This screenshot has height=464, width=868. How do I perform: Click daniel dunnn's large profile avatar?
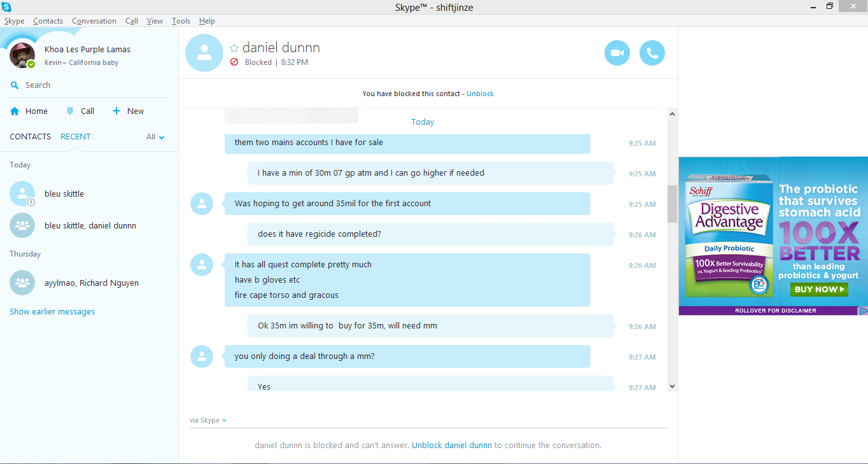(204, 53)
